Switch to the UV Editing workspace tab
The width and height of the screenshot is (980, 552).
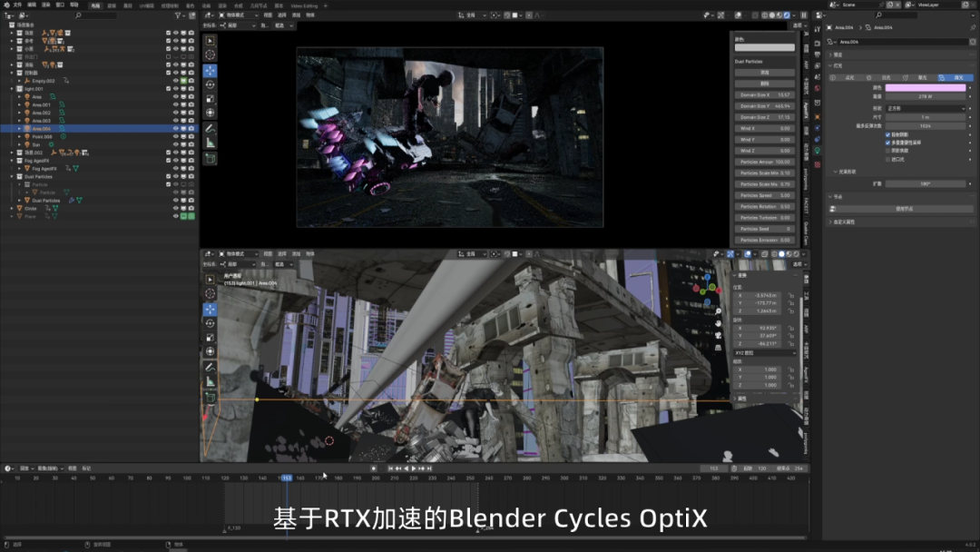147,5
